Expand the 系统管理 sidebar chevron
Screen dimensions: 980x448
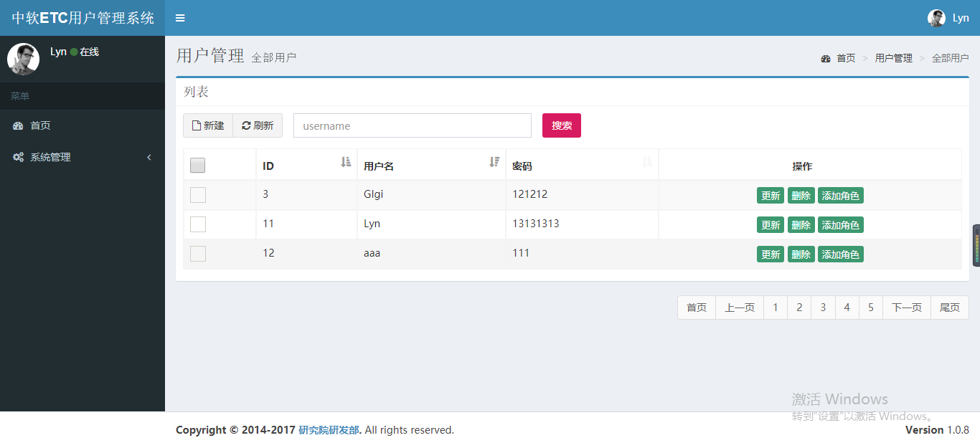click(x=149, y=157)
